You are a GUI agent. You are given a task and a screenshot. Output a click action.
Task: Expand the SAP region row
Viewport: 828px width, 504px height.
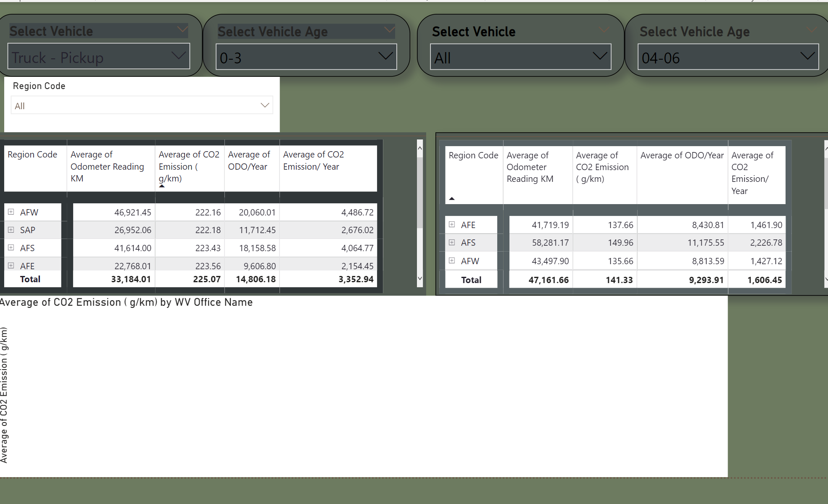11,230
